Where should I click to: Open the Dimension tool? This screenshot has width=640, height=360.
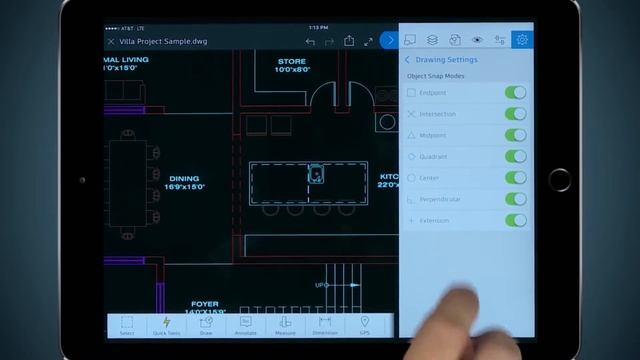[325, 326]
